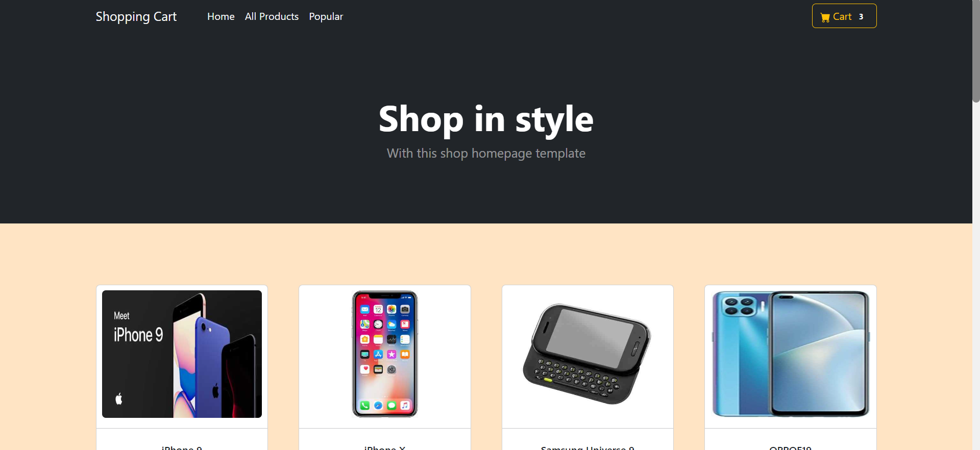Screen dimensions: 980x450
Task: Select the Popular nav link
Action: click(326, 16)
